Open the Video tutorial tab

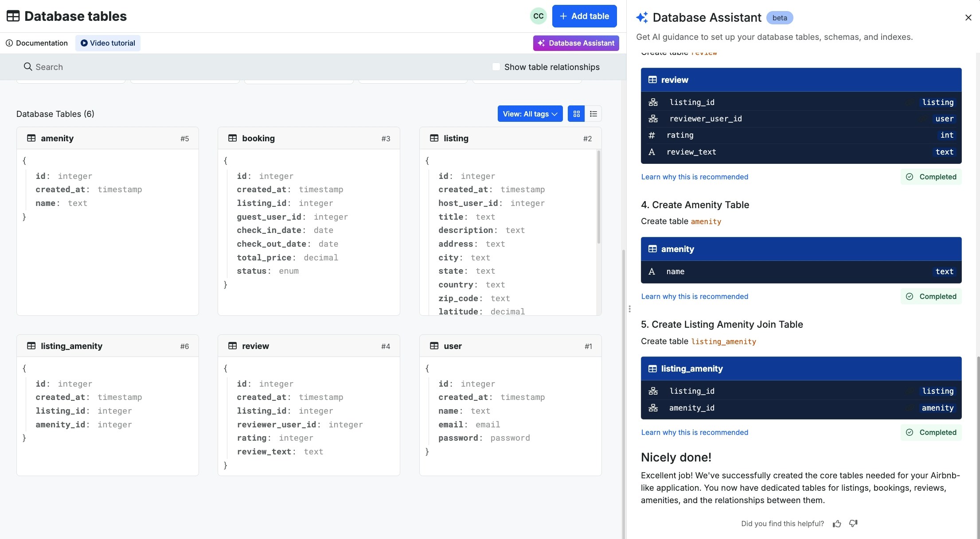108,43
